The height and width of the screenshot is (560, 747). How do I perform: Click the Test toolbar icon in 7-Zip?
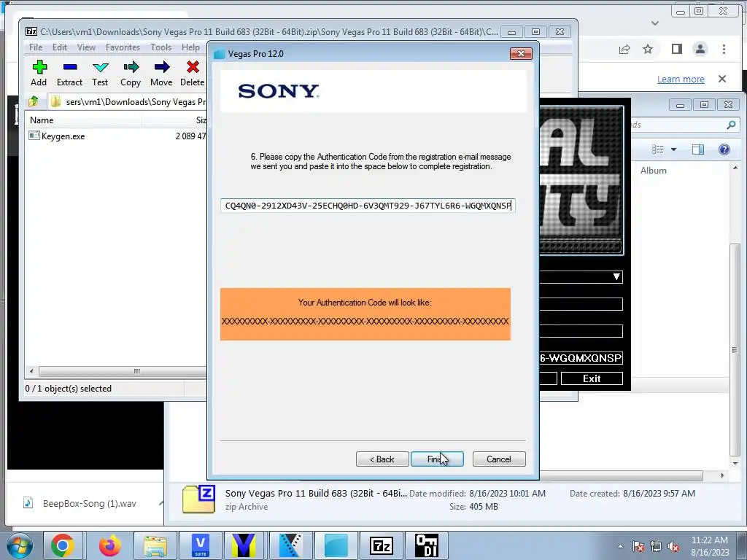click(x=100, y=73)
